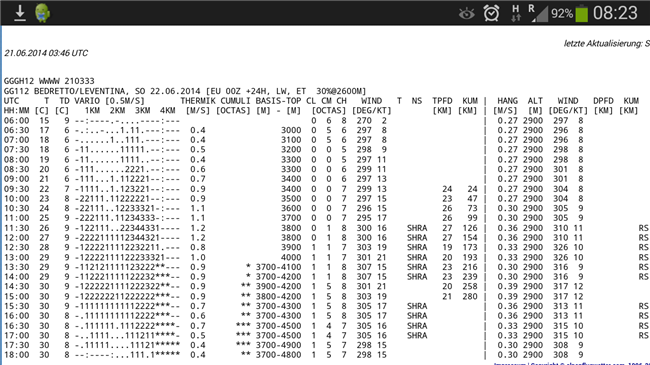
Task: Tap the THERMIK column header
Action: click(x=198, y=101)
